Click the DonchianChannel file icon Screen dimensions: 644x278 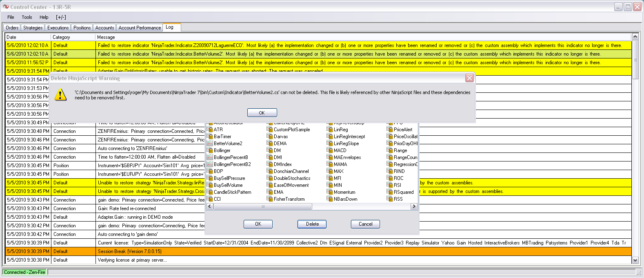click(270, 171)
